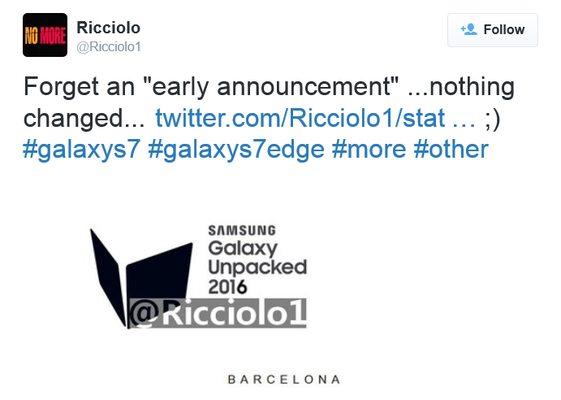
Task: Open the @Ricciolo1 handle link
Action: pyautogui.click(x=109, y=47)
